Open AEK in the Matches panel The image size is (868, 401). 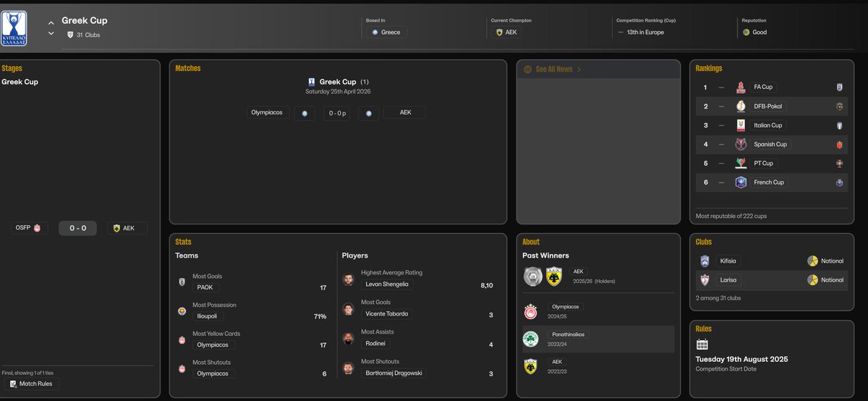[x=405, y=112]
